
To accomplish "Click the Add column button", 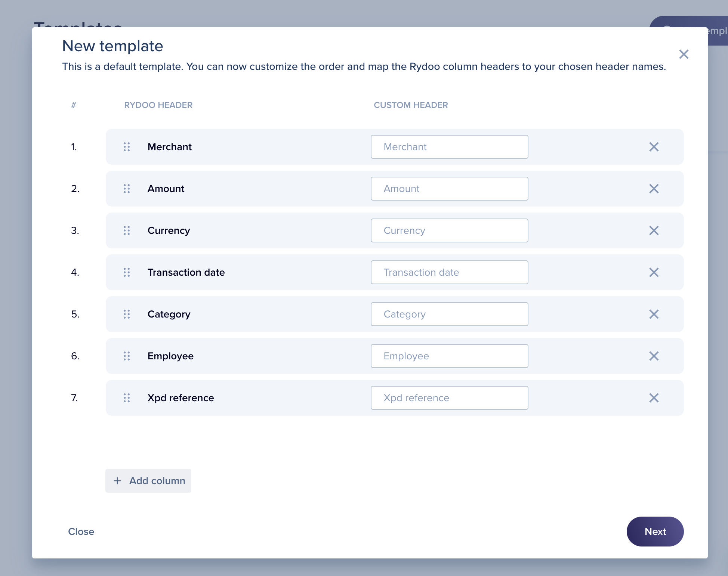I will point(148,481).
